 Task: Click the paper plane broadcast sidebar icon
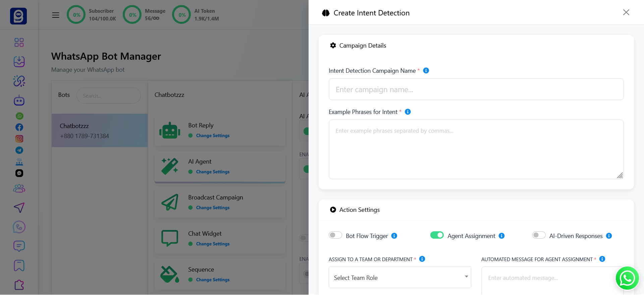(x=19, y=208)
